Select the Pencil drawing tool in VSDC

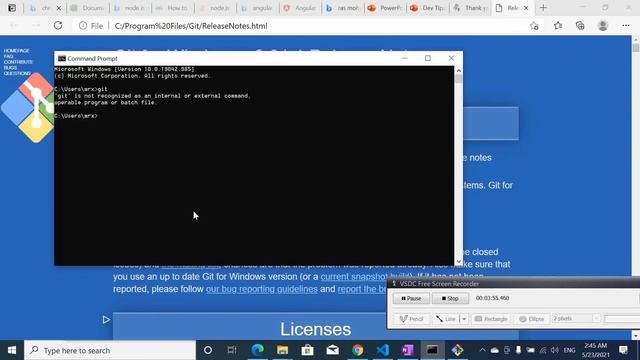tap(411, 319)
